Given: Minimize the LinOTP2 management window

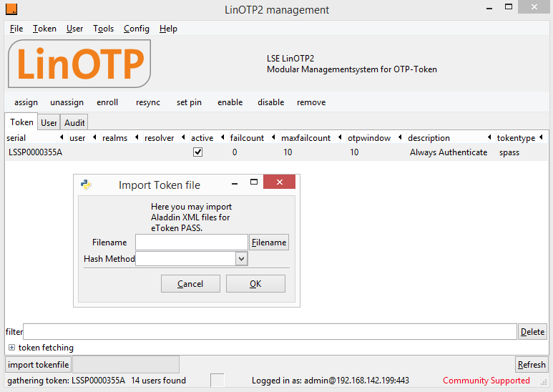Looking at the screenshot, I should [x=489, y=8].
